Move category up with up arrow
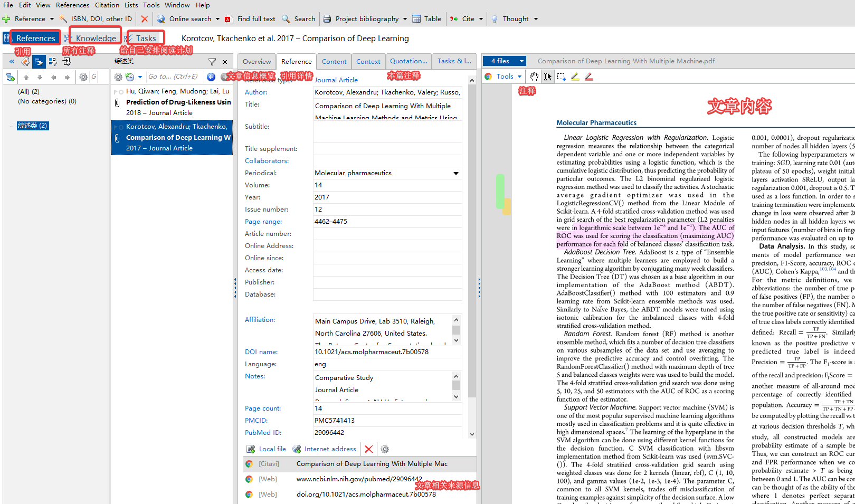This screenshot has width=855, height=504. point(26,77)
